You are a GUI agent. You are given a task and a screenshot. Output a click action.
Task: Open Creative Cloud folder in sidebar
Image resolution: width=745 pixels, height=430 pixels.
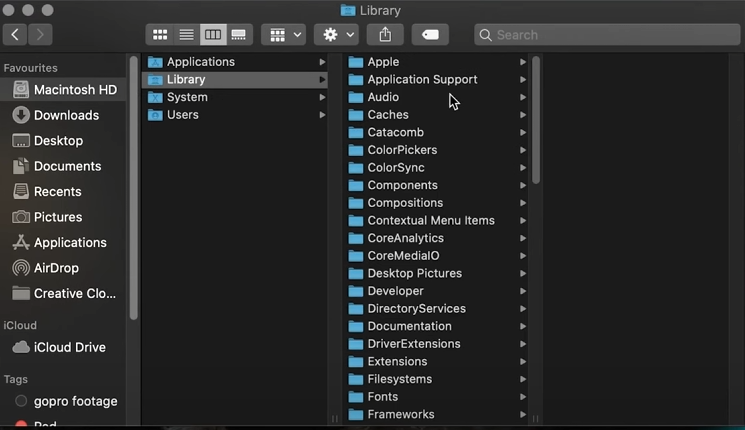64,293
